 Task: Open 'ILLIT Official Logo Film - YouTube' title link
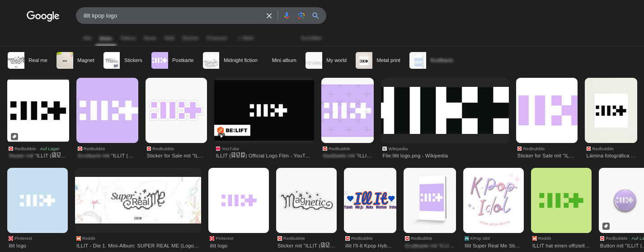tap(263, 156)
